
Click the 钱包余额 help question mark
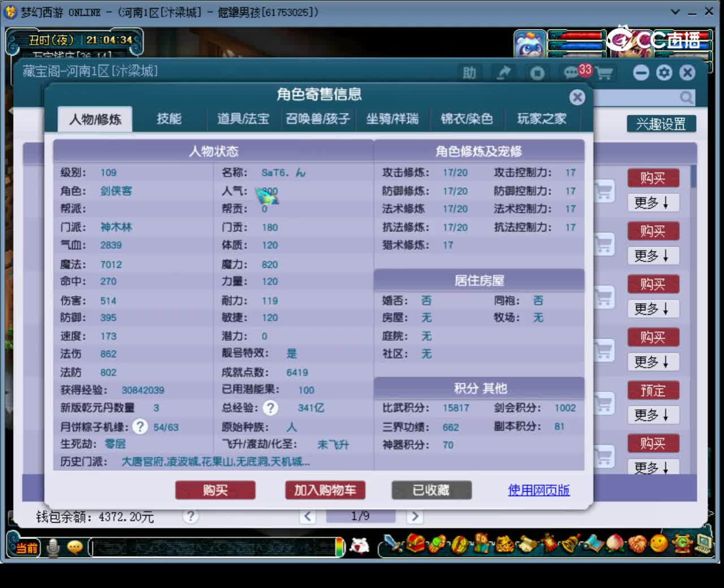[191, 516]
